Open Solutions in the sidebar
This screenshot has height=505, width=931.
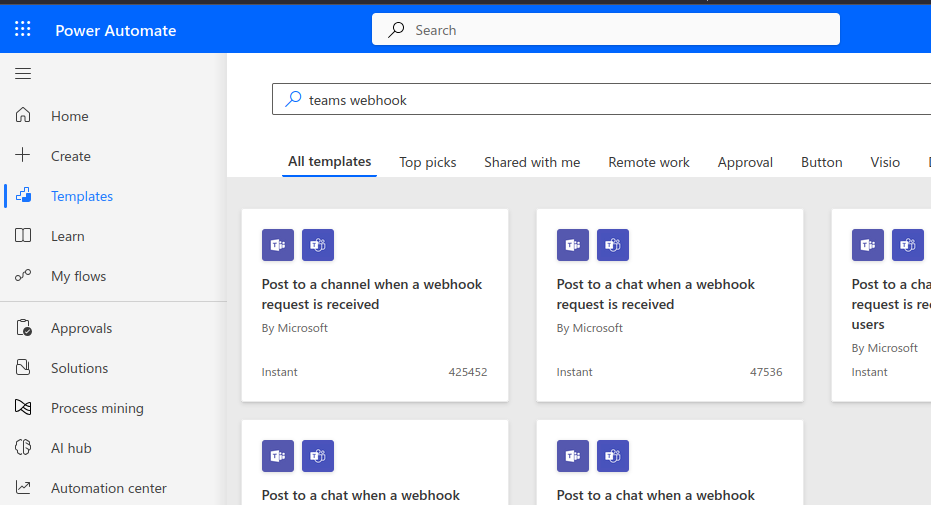[79, 368]
